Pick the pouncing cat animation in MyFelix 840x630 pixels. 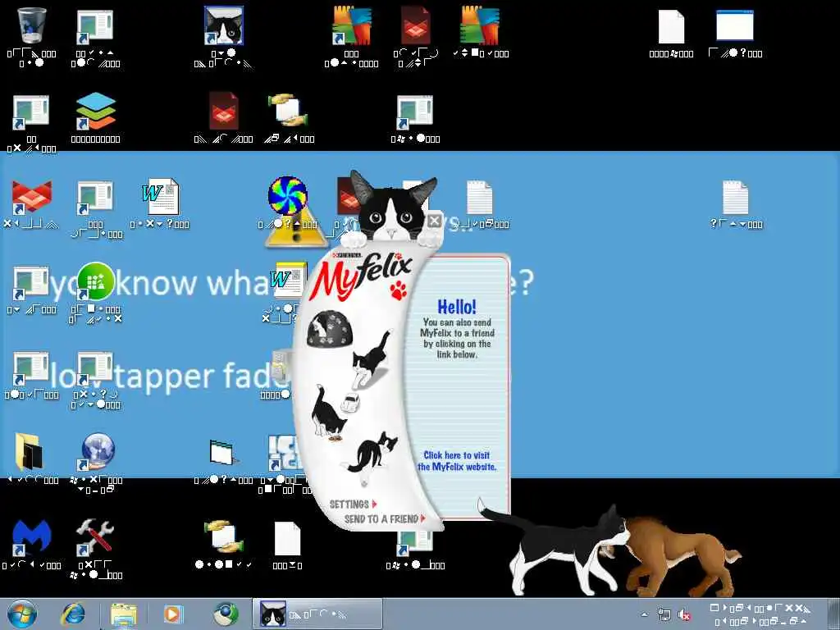(x=372, y=360)
